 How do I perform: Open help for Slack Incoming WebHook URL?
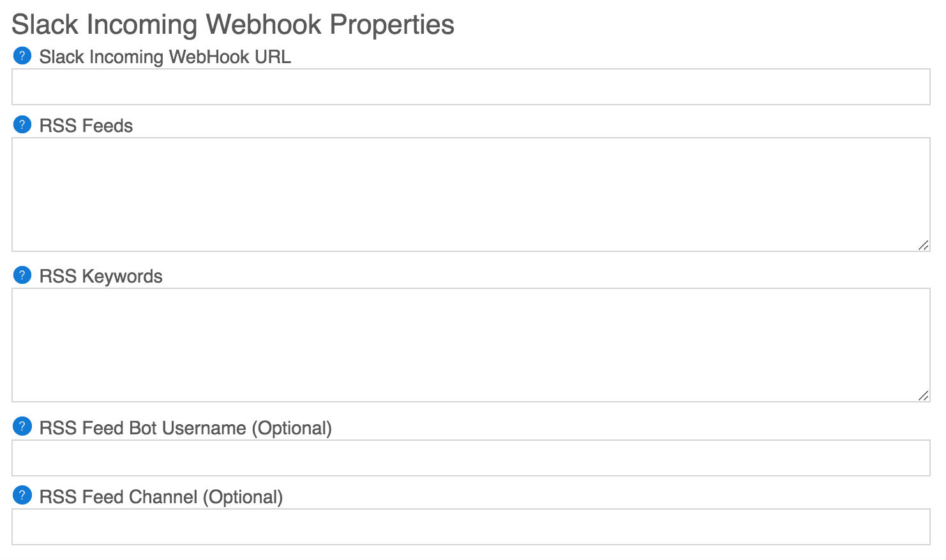coord(22,55)
